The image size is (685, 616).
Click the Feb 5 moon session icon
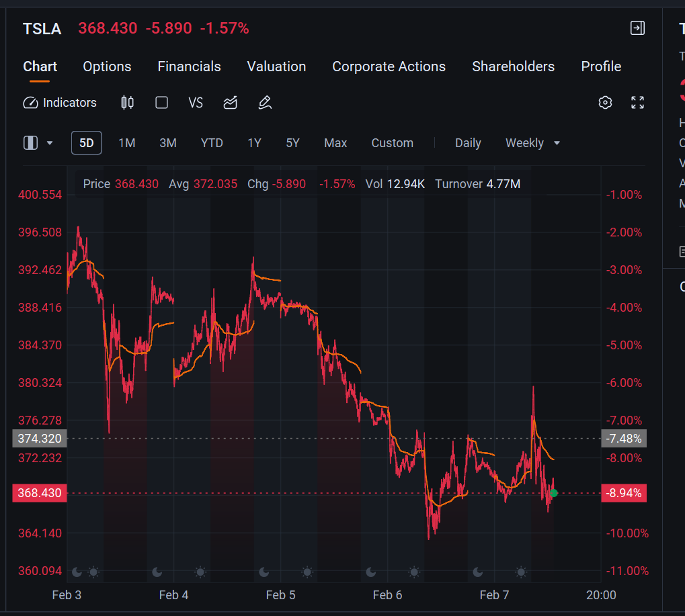(264, 572)
